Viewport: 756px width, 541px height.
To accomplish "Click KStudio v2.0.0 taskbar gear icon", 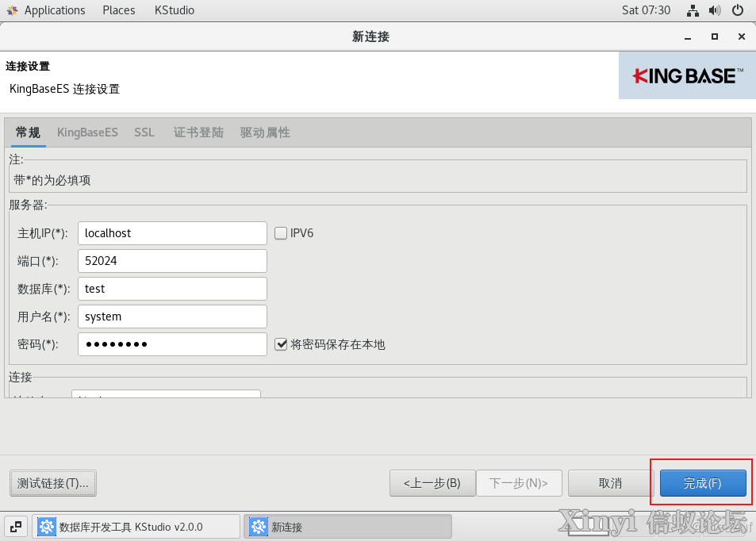I will tap(47, 527).
